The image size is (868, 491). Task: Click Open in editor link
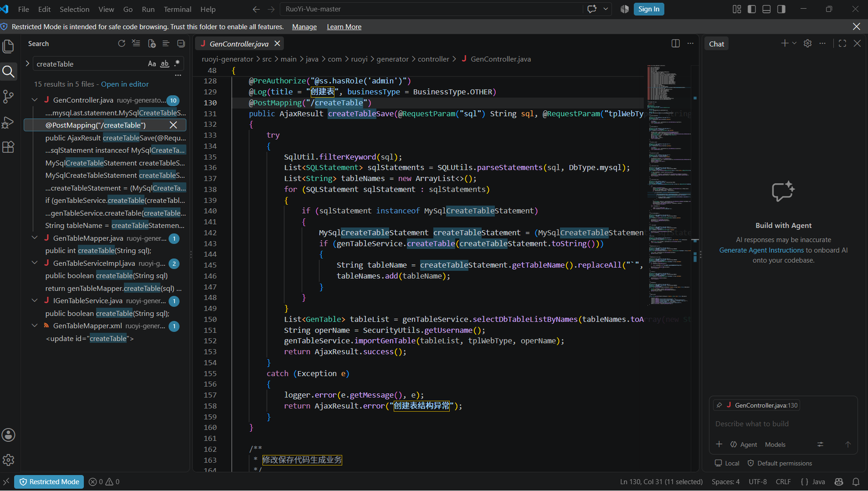(125, 84)
